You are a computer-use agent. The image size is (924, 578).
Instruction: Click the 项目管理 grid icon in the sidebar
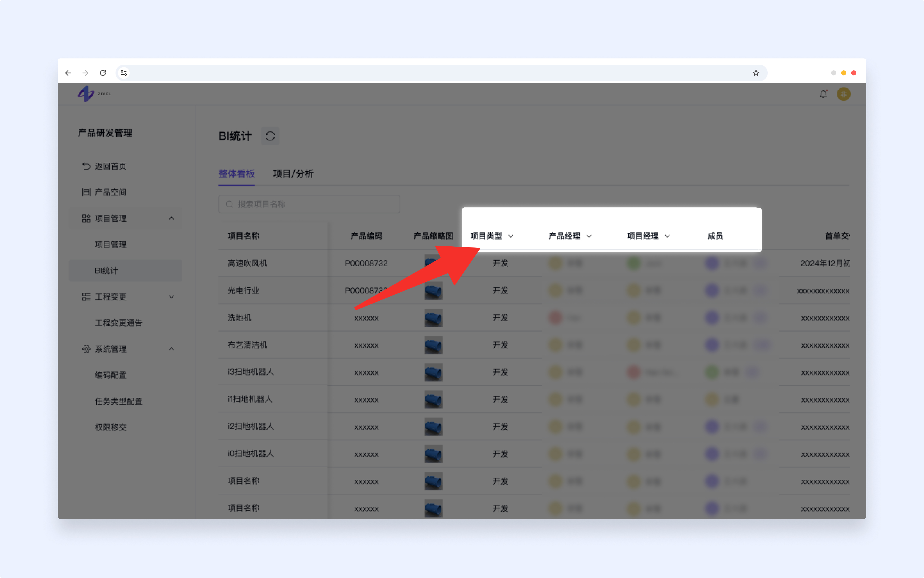(x=86, y=218)
